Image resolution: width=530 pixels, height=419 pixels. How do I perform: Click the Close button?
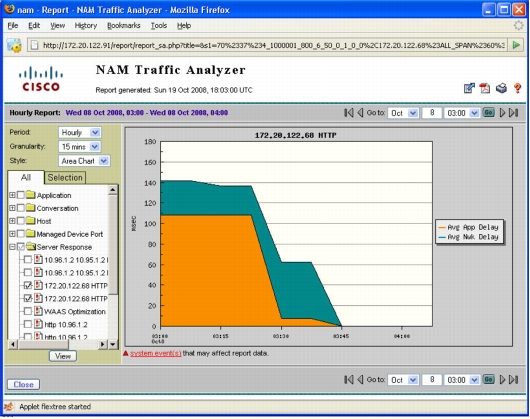pyautogui.click(x=24, y=385)
